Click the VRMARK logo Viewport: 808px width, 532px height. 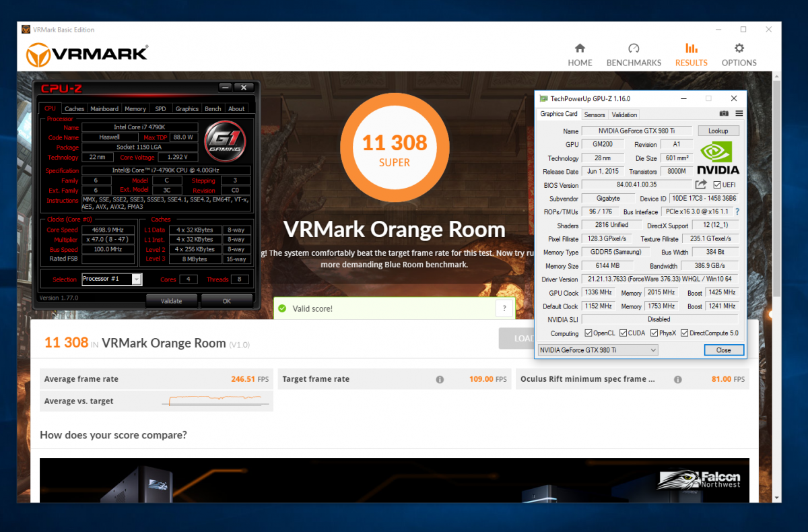point(87,54)
